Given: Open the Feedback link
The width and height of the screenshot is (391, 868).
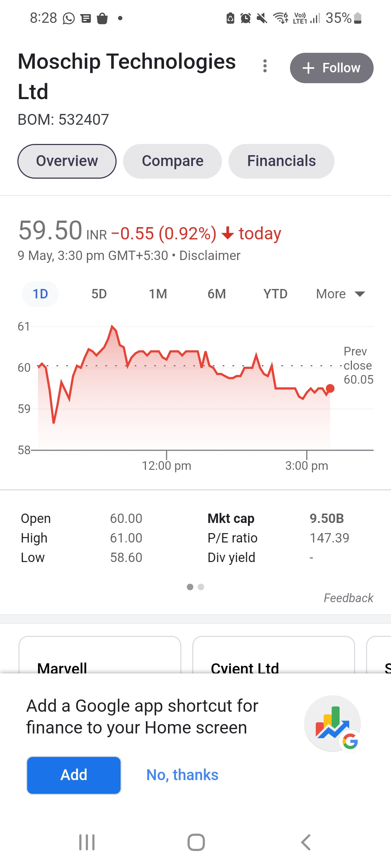Looking at the screenshot, I should 348,598.
